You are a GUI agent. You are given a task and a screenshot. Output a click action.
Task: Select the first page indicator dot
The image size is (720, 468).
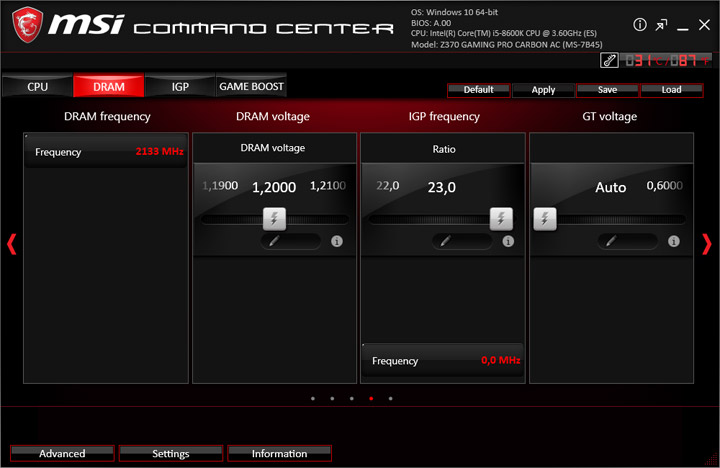click(313, 399)
